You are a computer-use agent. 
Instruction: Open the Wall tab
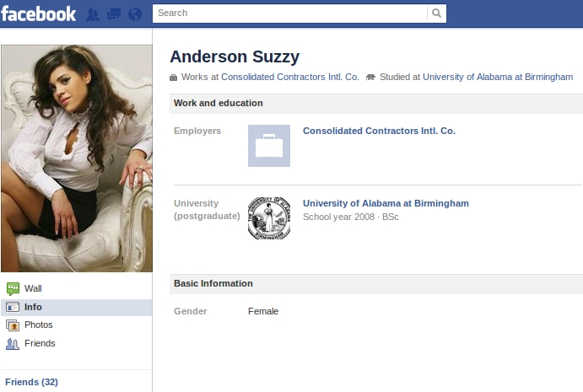point(76,288)
